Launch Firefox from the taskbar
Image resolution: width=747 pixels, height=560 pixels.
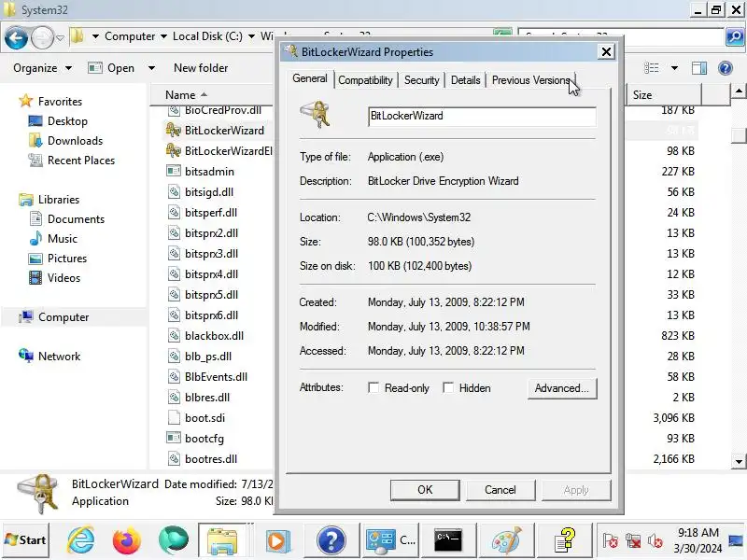[x=127, y=540]
